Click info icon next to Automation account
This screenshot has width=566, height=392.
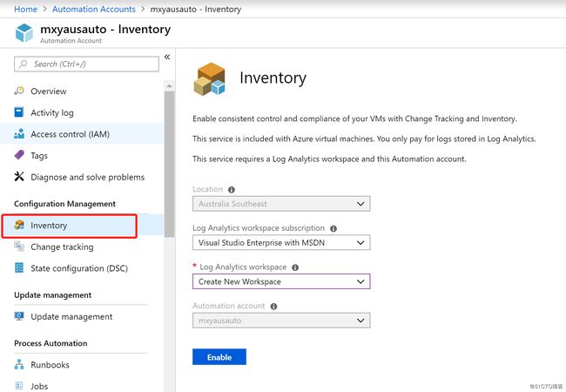pyautogui.click(x=274, y=307)
